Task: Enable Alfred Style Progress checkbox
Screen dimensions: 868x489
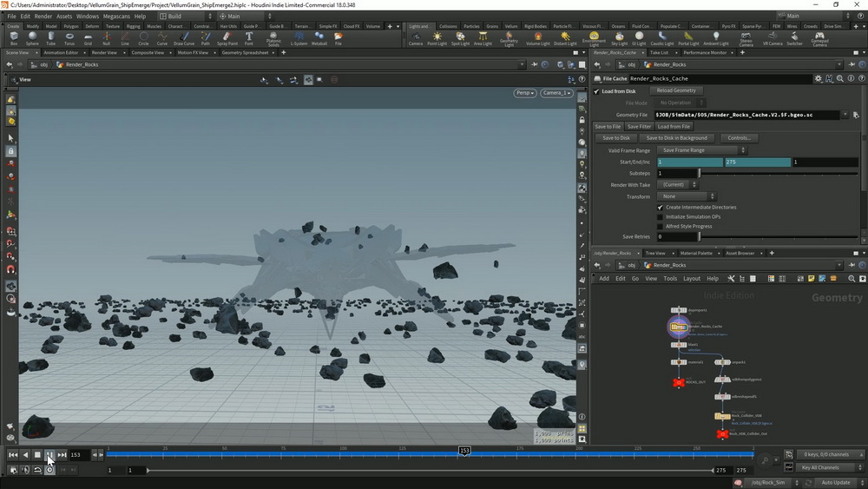Action: click(x=660, y=227)
